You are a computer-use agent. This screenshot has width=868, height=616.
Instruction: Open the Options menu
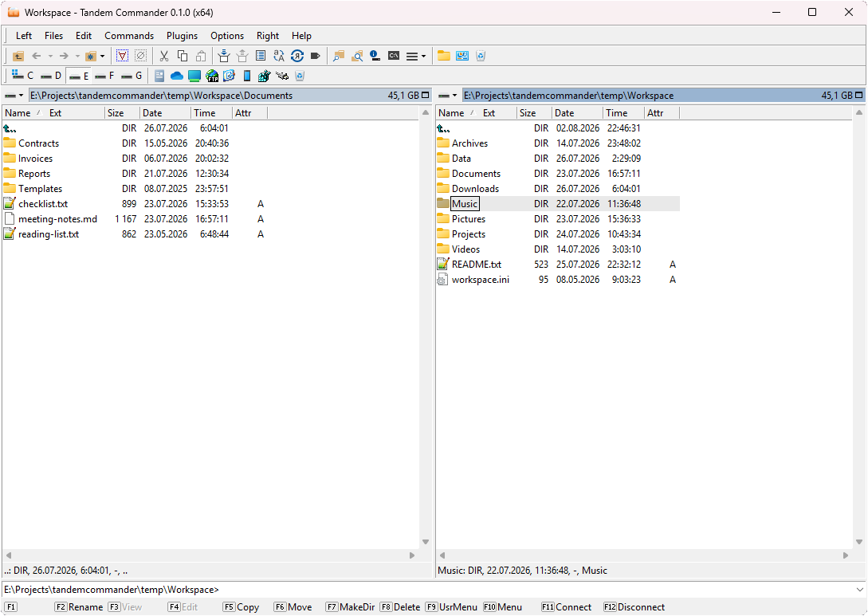[227, 35]
